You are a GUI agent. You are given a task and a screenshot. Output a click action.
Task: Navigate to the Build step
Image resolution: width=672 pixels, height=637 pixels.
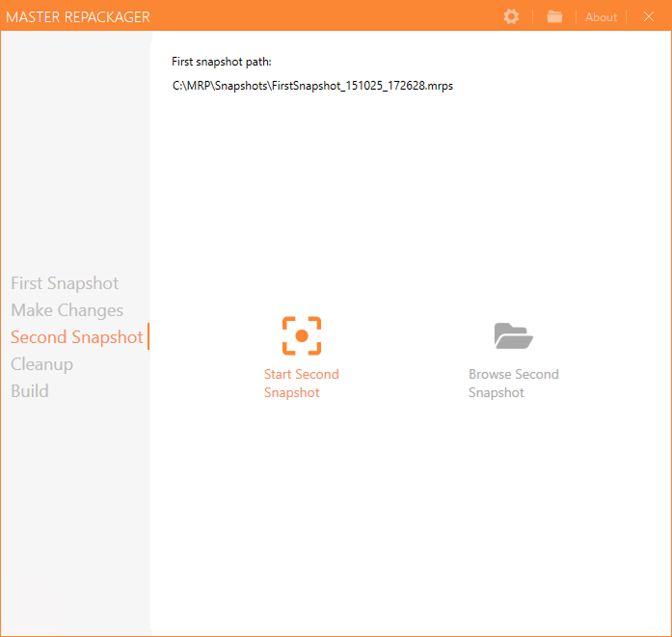30,391
